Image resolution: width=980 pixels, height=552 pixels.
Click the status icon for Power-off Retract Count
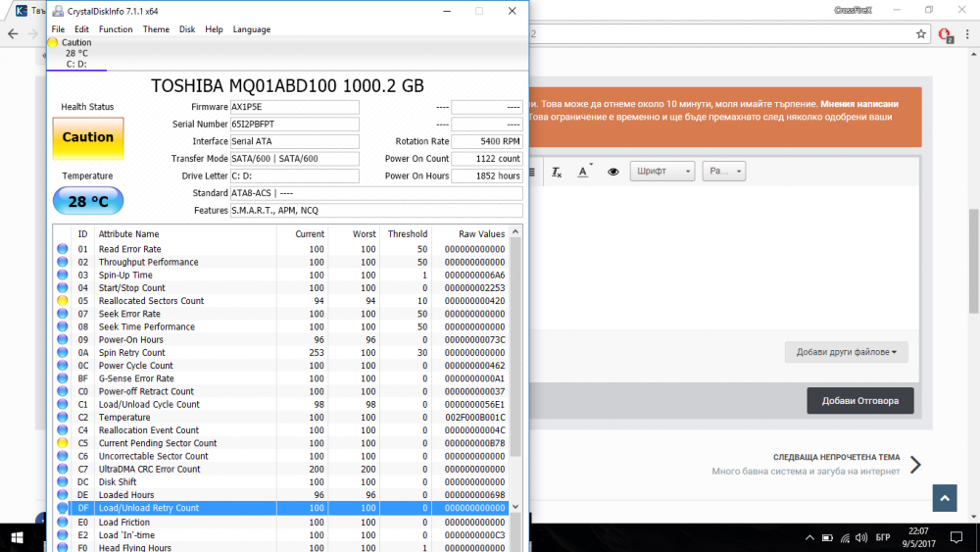tap(63, 391)
